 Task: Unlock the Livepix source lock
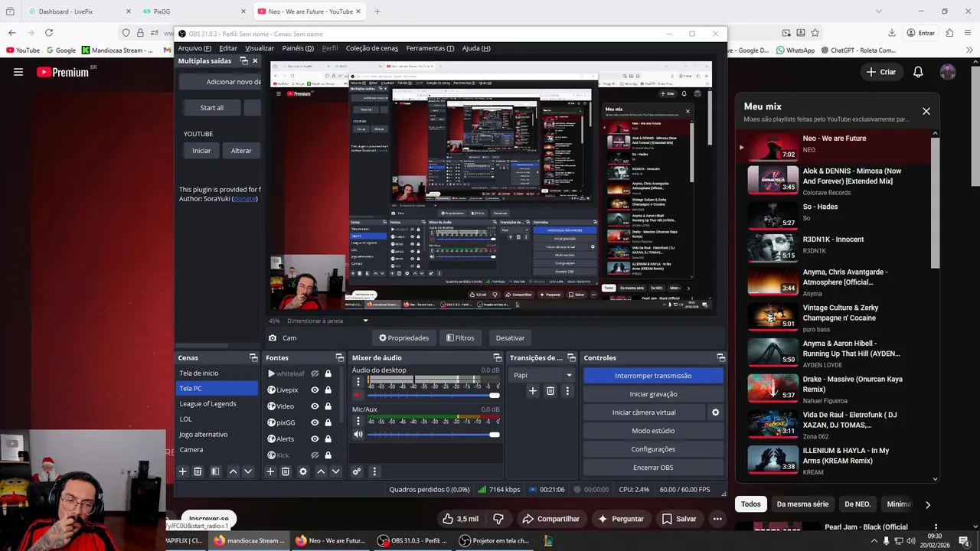(x=328, y=390)
